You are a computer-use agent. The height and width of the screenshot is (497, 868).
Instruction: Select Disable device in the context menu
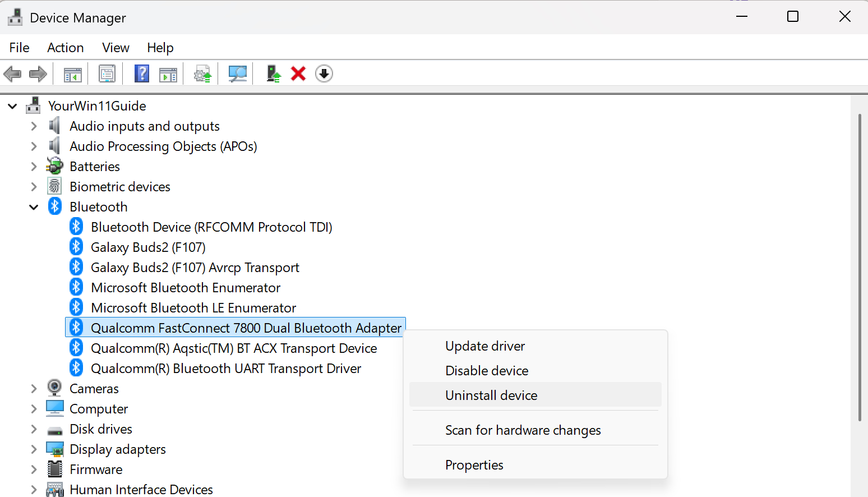[x=486, y=370]
